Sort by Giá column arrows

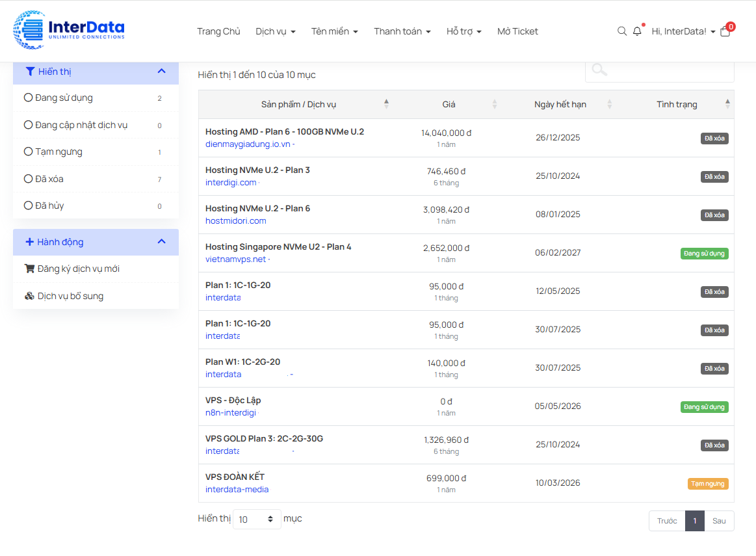click(x=494, y=103)
